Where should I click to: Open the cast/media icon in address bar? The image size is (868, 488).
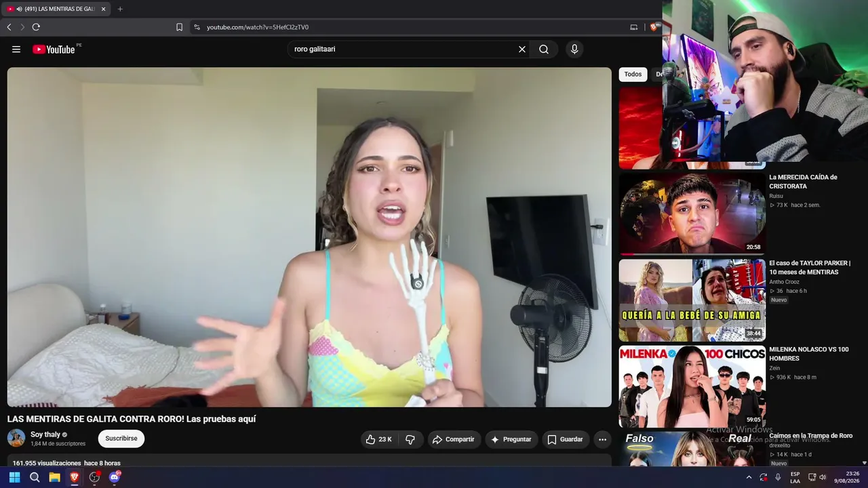634,27
